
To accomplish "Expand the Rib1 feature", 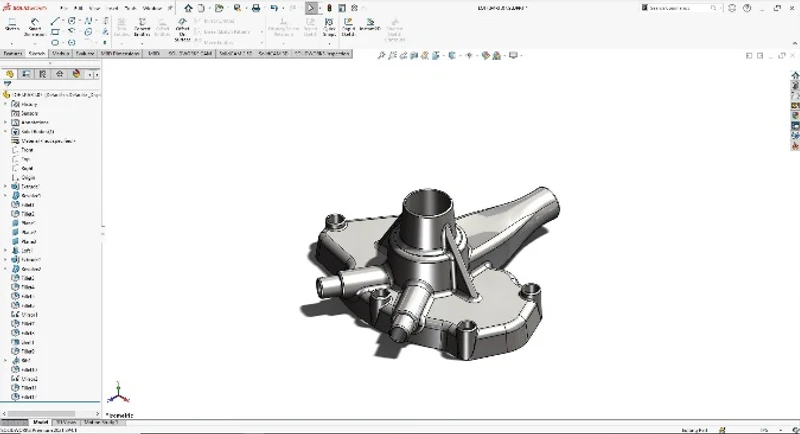I will [x=6, y=360].
